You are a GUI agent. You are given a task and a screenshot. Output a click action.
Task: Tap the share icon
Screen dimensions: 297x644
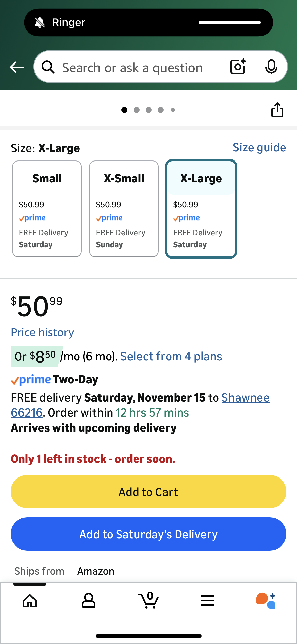277,110
